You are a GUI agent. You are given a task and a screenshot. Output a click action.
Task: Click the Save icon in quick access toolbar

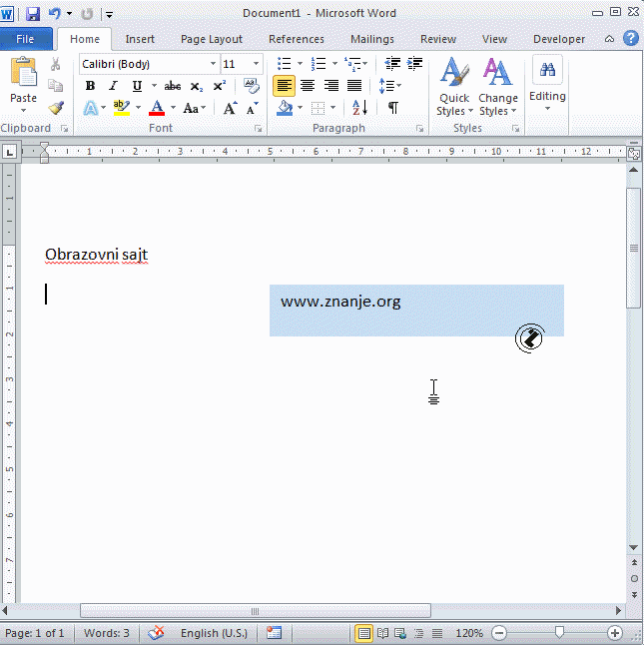tap(32, 14)
